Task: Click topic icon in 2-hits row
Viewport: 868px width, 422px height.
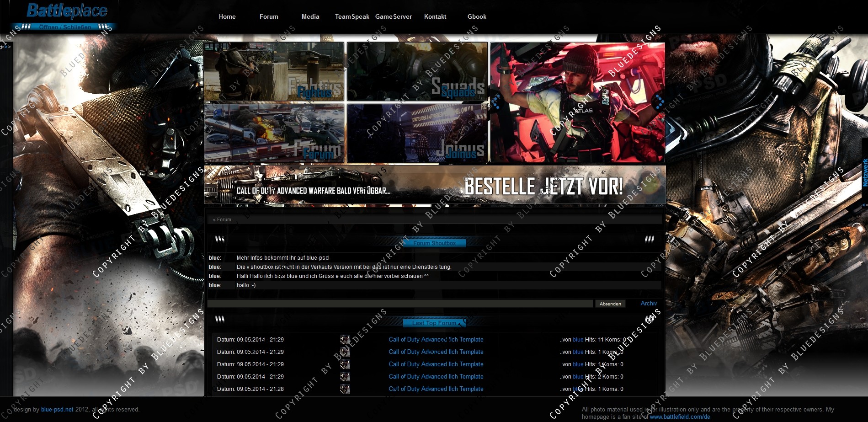Action: pos(345,377)
